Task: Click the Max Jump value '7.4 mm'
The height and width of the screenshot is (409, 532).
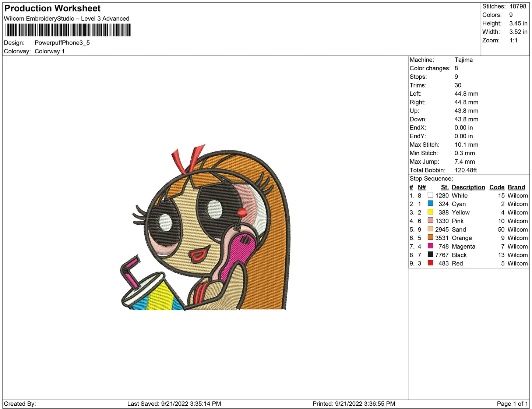Action: pyautogui.click(x=465, y=162)
